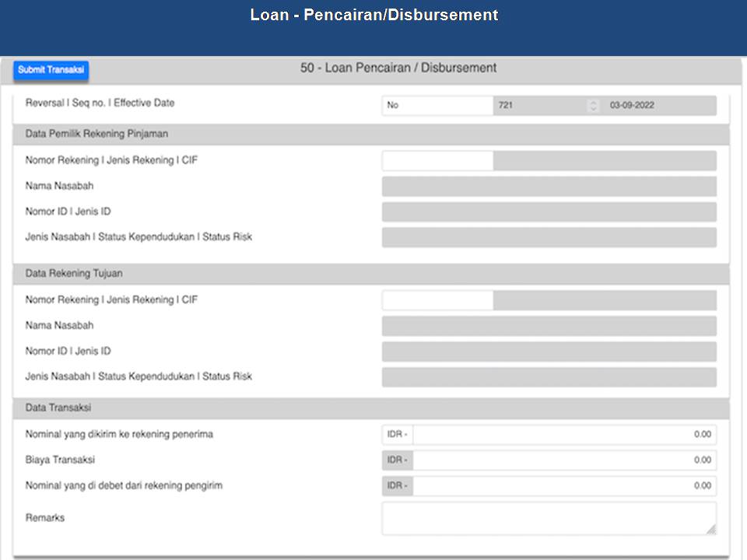Click destination Jenis Rekening CIF field
This screenshot has height=560, width=747.
(605, 300)
